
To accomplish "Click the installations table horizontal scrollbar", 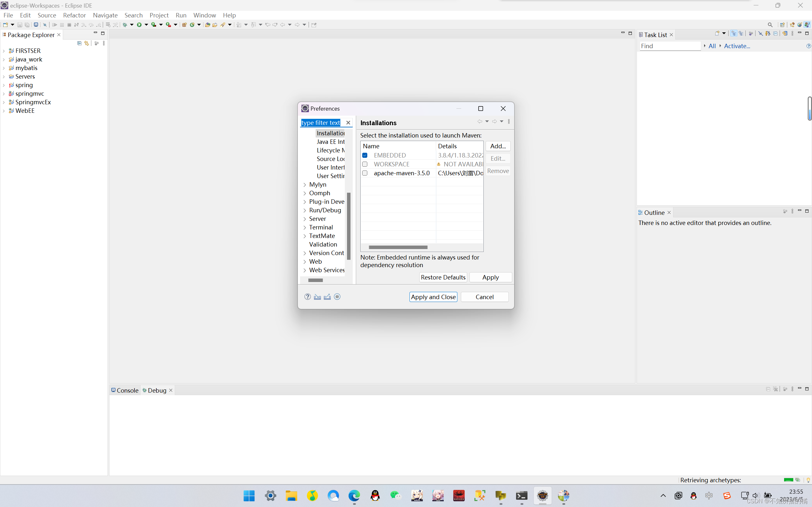I will pos(398,247).
